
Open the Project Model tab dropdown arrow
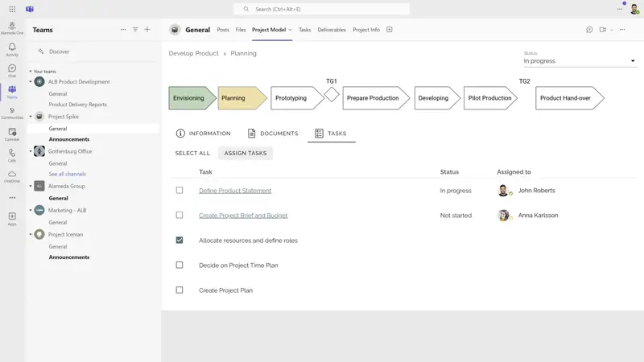click(x=290, y=30)
